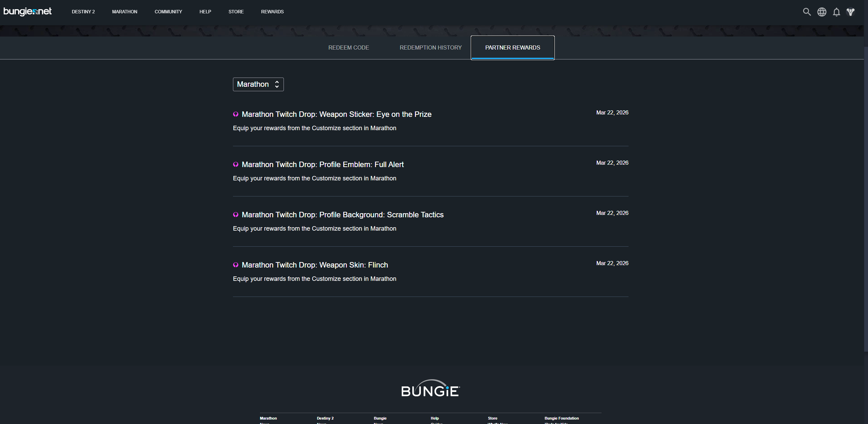The height and width of the screenshot is (424, 868).
Task: Open the user profile avatar icon
Action: tap(851, 12)
